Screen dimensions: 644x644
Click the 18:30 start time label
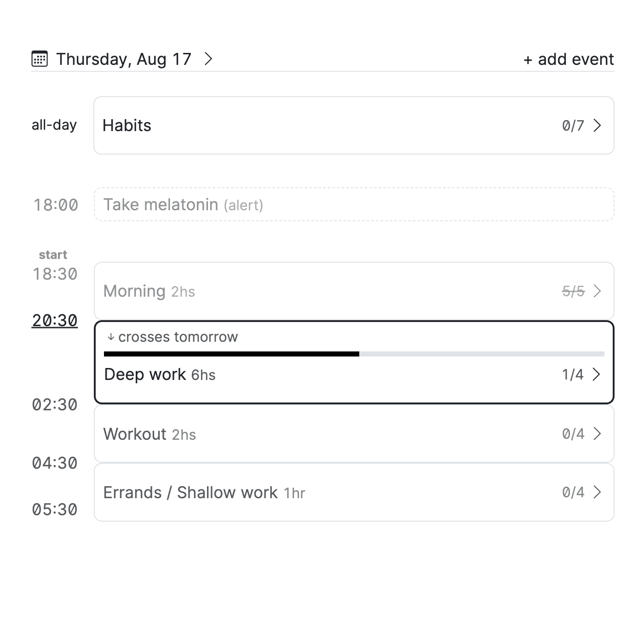point(55,274)
